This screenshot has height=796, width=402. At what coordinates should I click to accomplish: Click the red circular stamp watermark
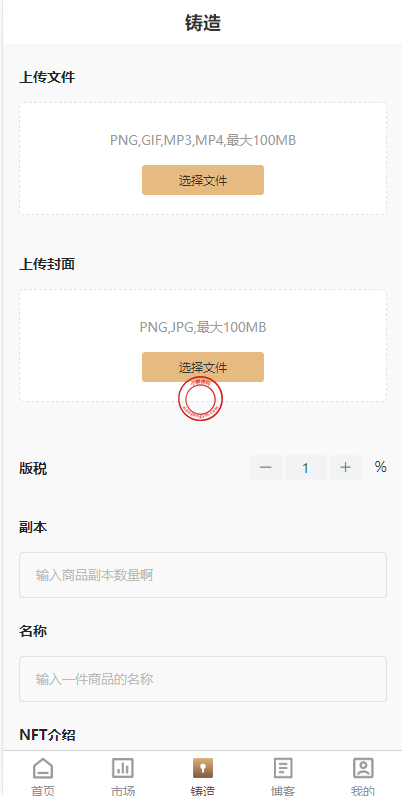coord(200,399)
